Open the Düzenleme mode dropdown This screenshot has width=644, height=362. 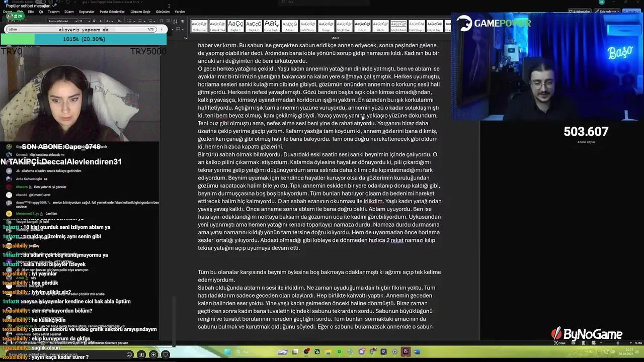(x=607, y=11)
